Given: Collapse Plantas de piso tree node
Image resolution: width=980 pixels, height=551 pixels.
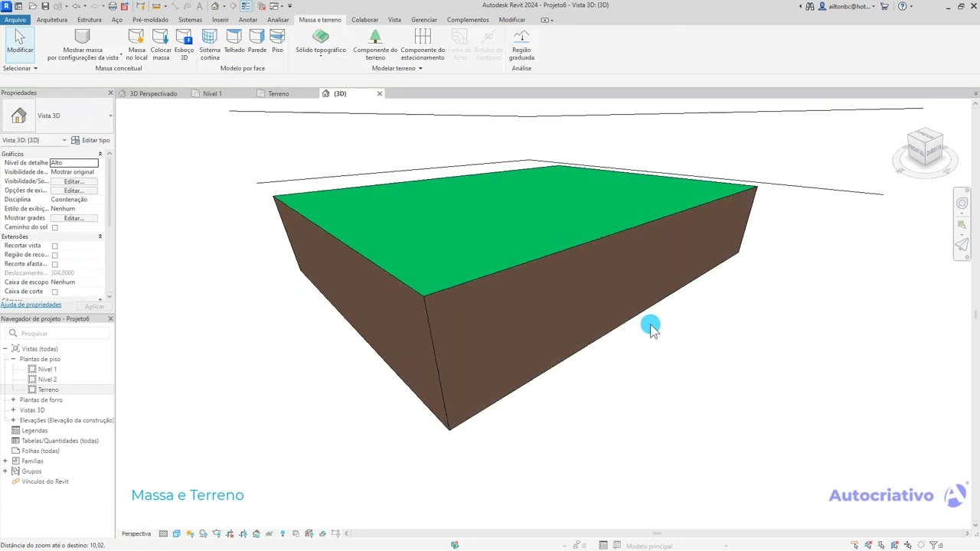Looking at the screenshot, I should [13, 359].
